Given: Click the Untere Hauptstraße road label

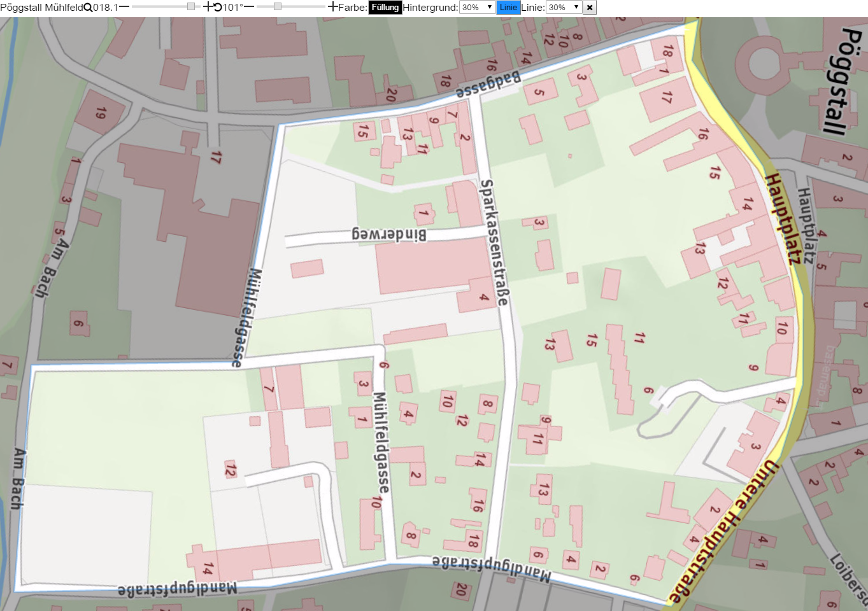Looking at the screenshot, I should pyautogui.click(x=725, y=531).
